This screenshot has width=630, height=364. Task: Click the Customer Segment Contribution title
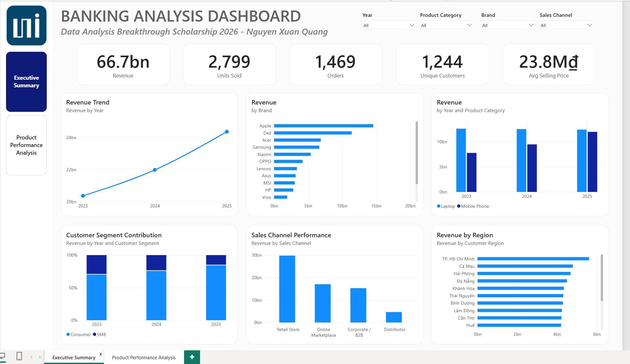pos(114,235)
